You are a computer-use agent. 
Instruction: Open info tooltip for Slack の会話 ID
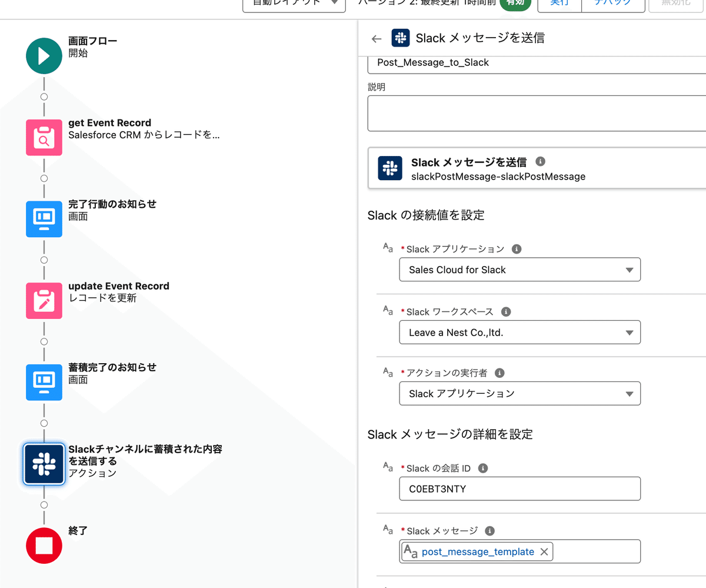click(x=483, y=469)
